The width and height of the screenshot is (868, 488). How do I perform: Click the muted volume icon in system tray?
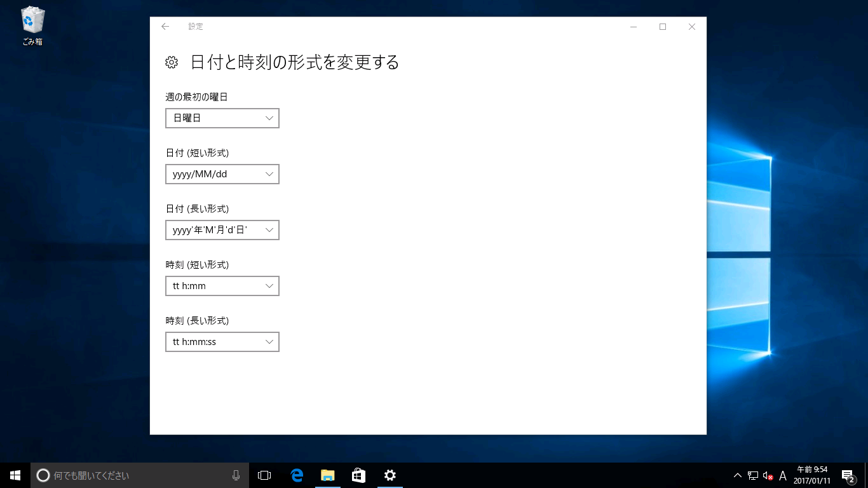pos(768,475)
